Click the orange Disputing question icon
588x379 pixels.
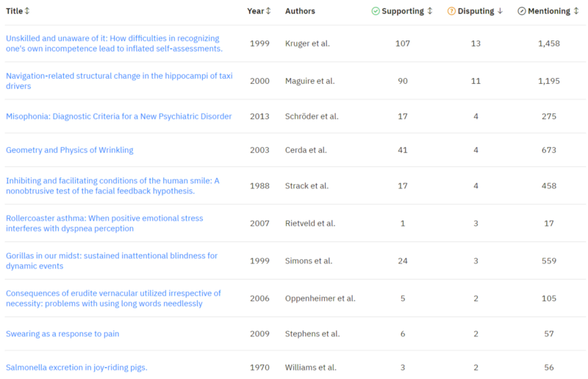[451, 11]
